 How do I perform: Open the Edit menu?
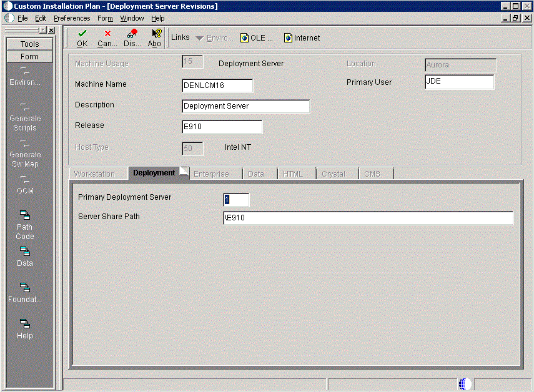(x=41, y=18)
